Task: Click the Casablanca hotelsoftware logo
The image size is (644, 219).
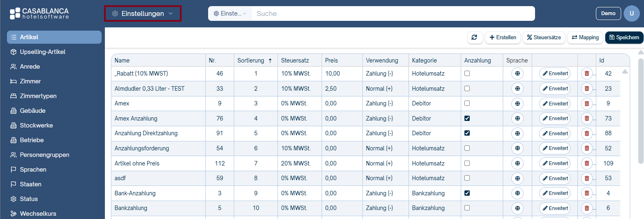Action: (x=39, y=13)
